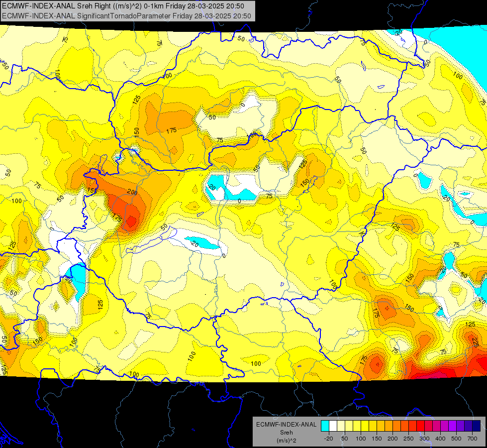Click the 225 contour label

tap(475, 342)
